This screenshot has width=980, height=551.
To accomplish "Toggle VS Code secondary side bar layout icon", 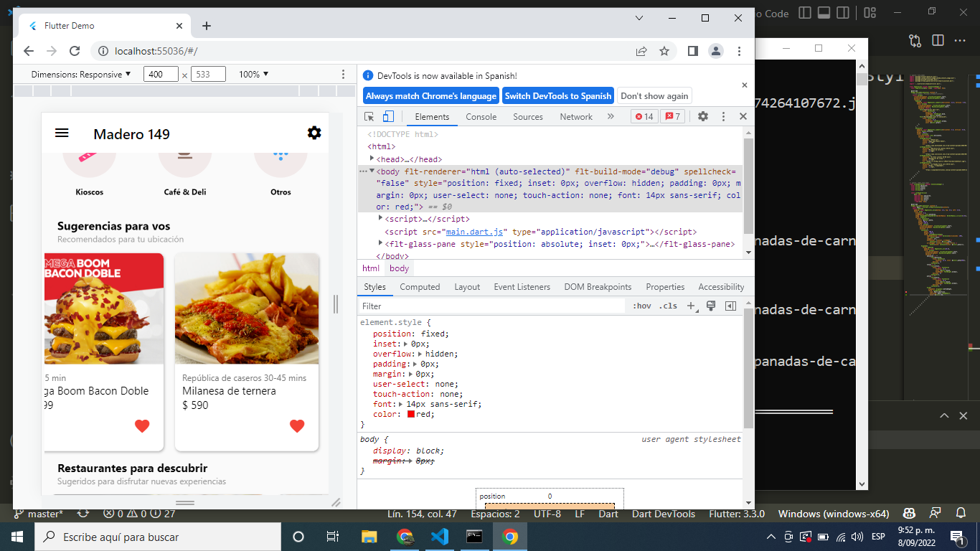I will click(x=842, y=13).
